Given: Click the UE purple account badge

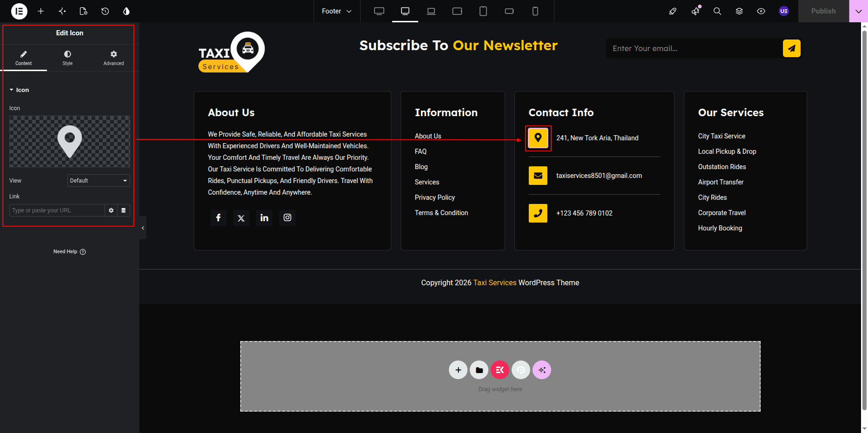Looking at the screenshot, I should 784,11.
